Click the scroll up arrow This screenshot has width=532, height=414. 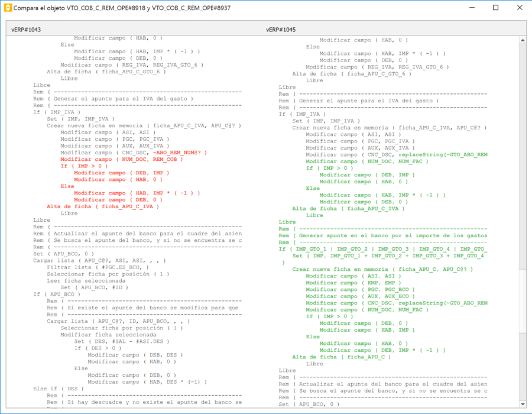(x=522, y=40)
